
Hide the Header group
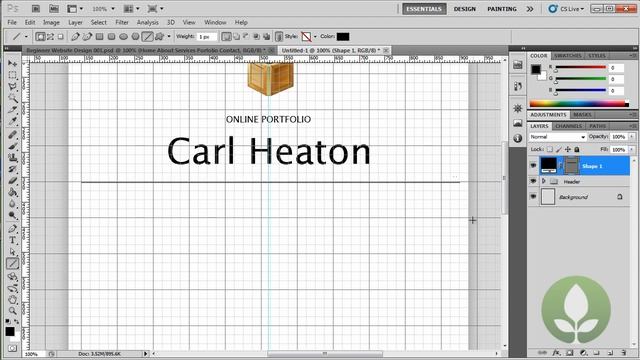[533, 181]
